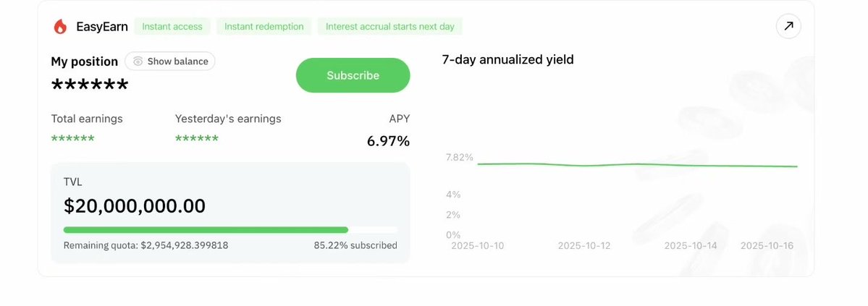The height and width of the screenshot is (306, 868).
Task: Toggle the Show balance button
Action: (x=170, y=61)
